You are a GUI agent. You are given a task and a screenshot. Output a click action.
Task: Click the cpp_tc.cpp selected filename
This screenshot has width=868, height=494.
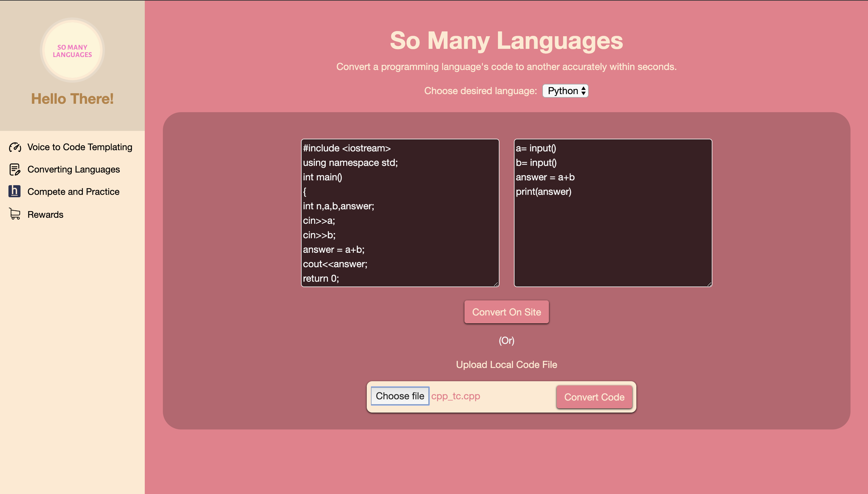coord(455,396)
